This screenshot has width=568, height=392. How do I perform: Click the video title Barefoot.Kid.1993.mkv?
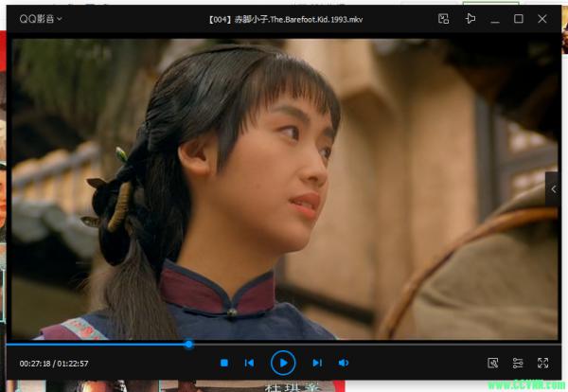[x=284, y=19]
